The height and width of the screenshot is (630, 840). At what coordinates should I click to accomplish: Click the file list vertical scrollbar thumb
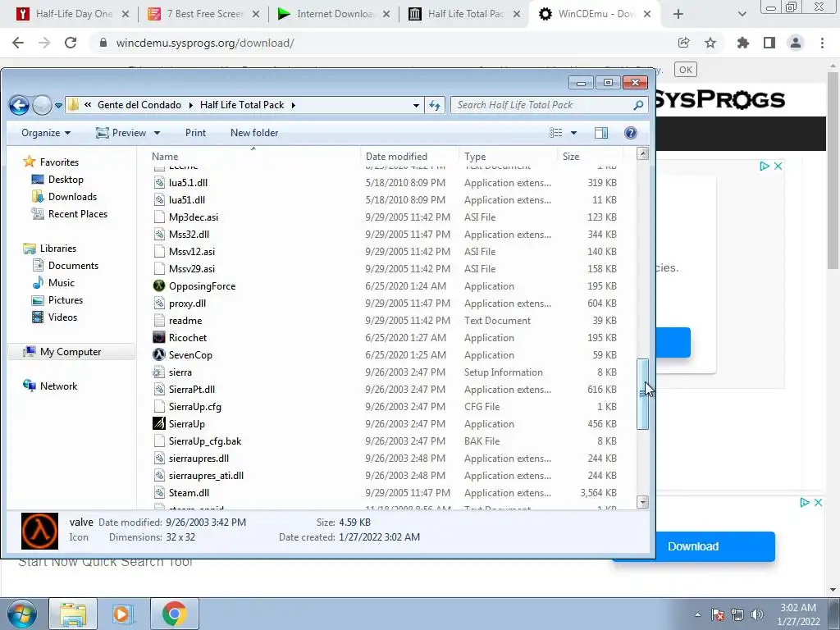pyautogui.click(x=642, y=394)
